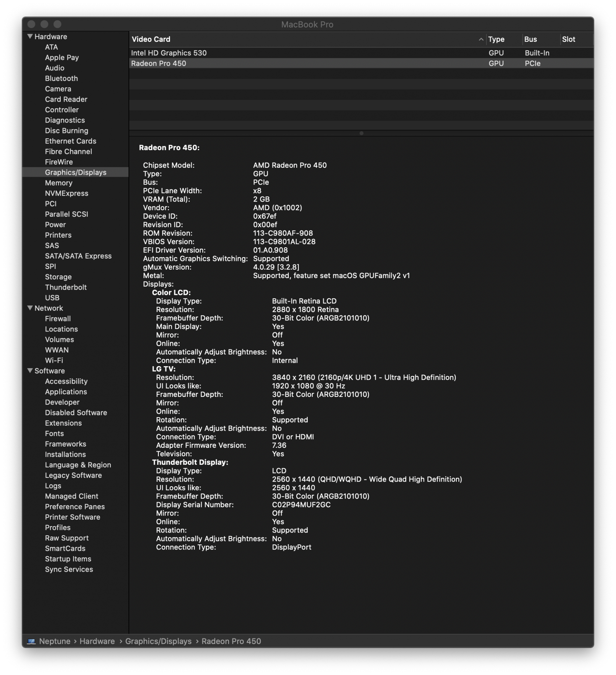
Task: Grab the split pane divider handle dot
Action: [x=361, y=133]
